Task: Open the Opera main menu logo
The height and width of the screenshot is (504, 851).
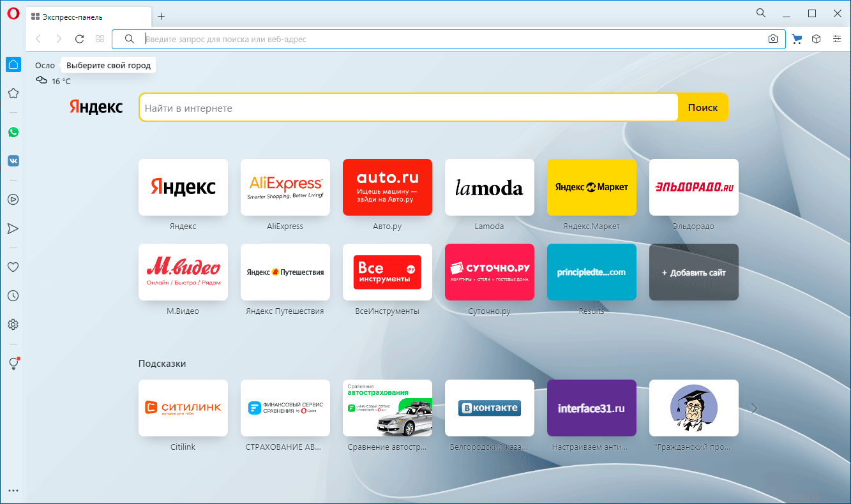Action: coord(13,15)
